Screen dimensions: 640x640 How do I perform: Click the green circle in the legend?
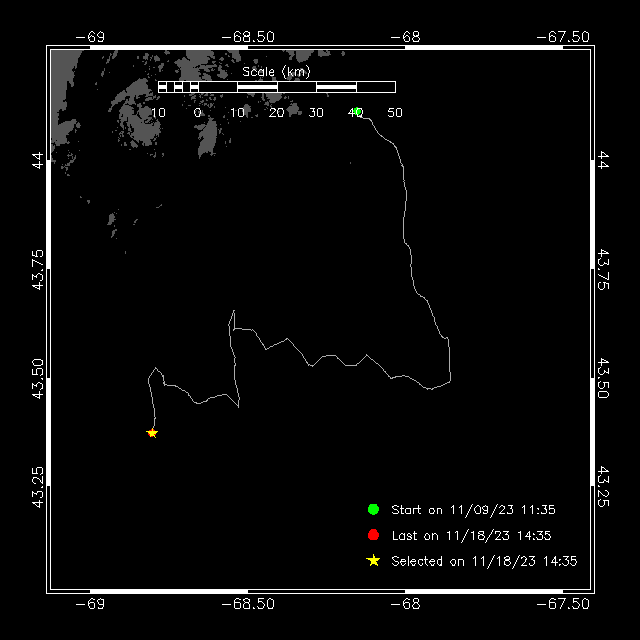373,510
